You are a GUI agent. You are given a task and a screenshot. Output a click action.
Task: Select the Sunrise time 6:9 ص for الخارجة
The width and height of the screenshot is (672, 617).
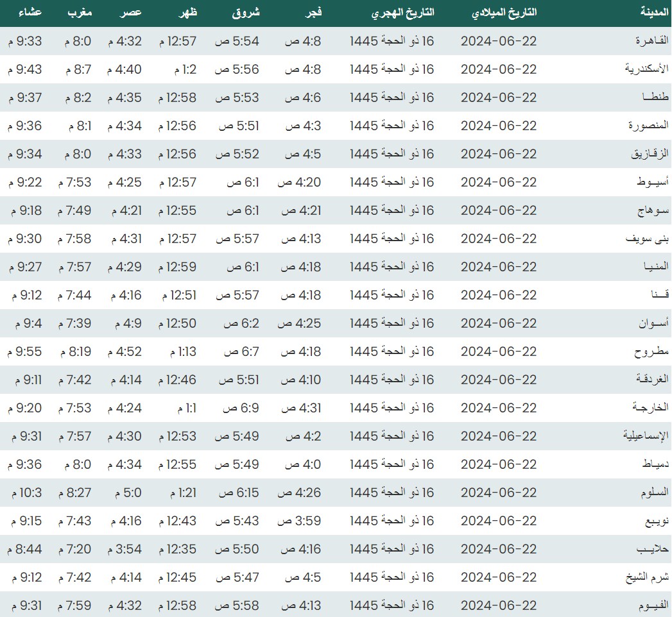point(241,408)
